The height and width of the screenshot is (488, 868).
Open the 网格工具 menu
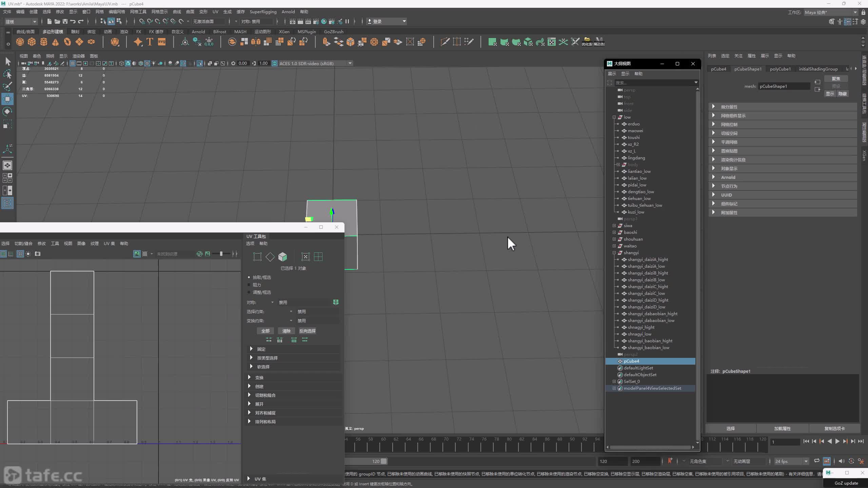point(138,12)
